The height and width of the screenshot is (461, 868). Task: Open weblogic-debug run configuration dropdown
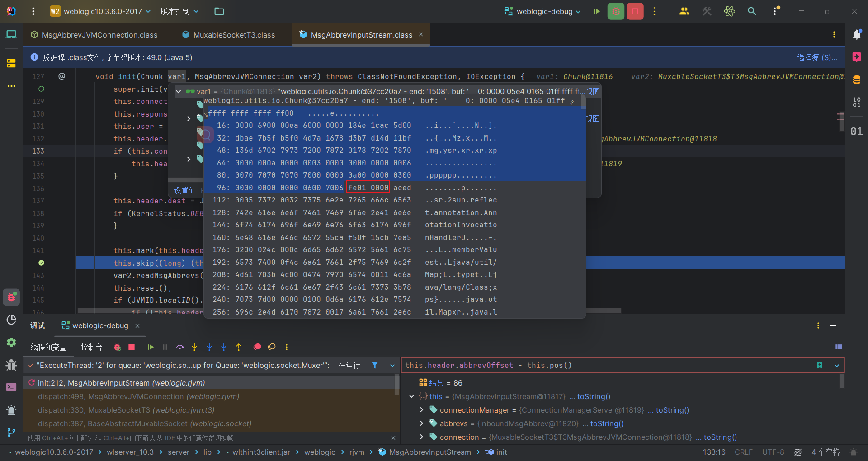(x=543, y=11)
